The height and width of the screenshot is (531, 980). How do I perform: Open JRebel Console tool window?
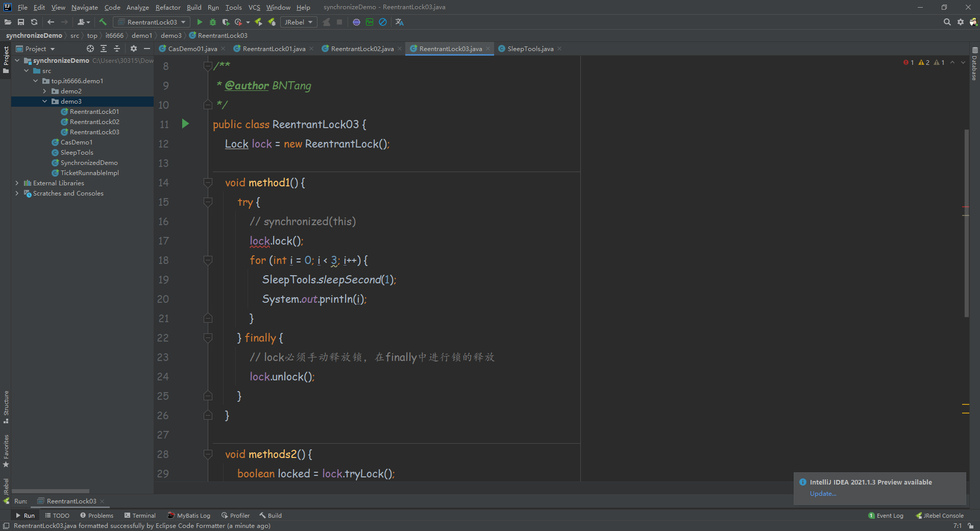(940, 515)
